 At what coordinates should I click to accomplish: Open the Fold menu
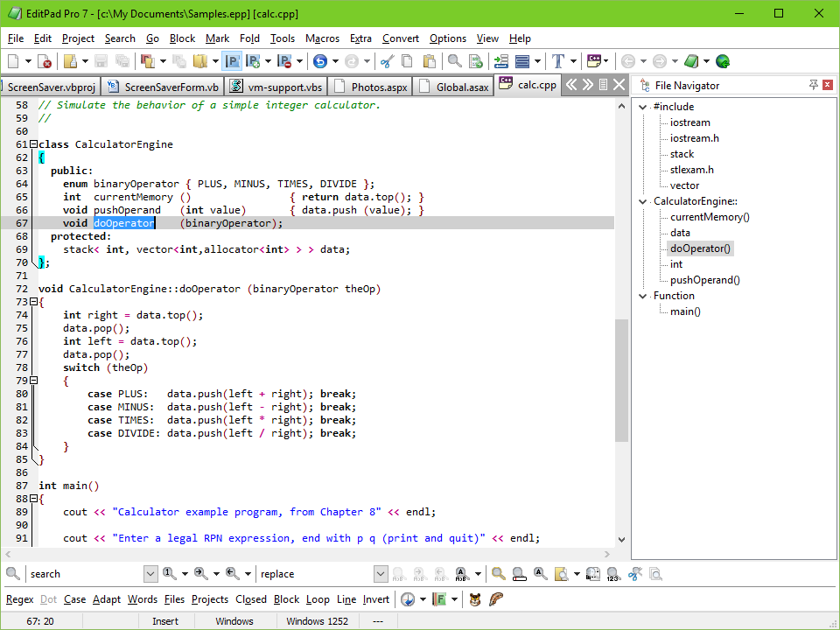click(249, 38)
